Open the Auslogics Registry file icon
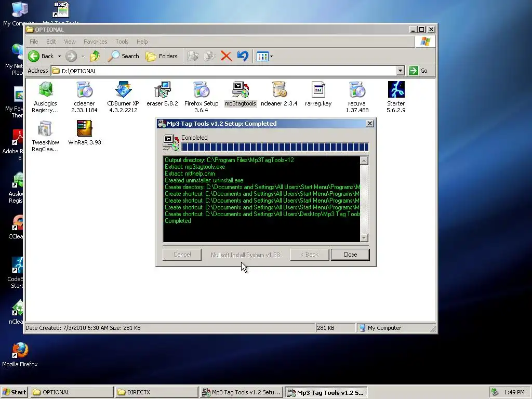The height and width of the screenshot is (399, 532). tap(46, 90)
